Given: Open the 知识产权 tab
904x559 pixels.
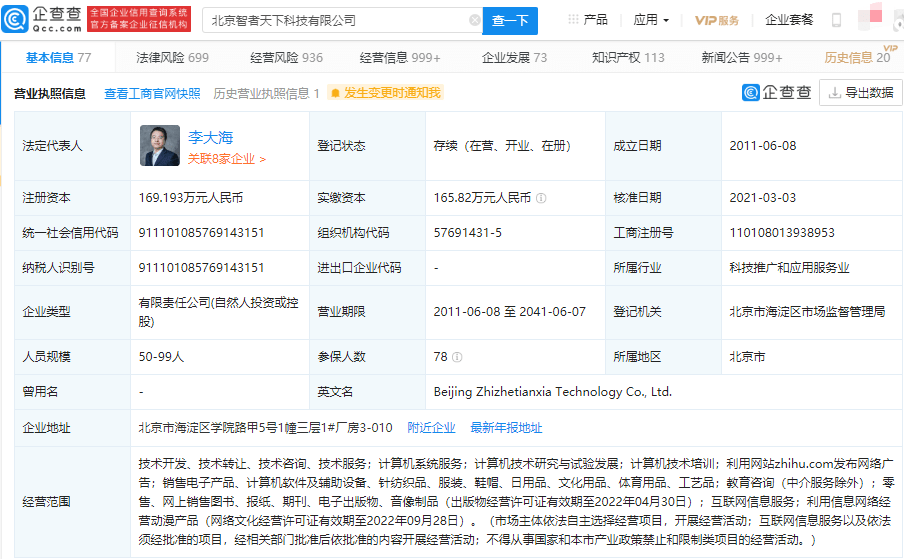Looking at the screenshot, I should (628, 58).
